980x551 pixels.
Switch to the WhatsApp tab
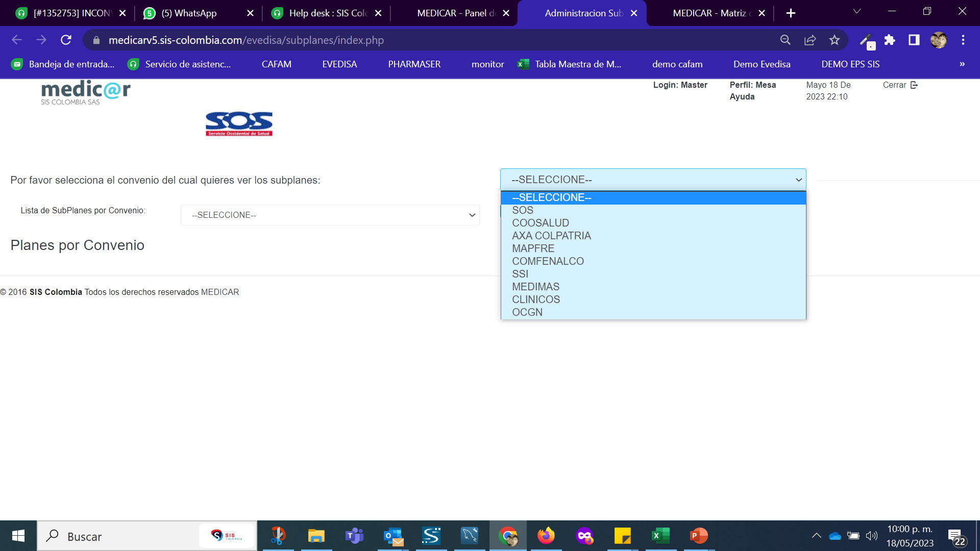[189, 13]
